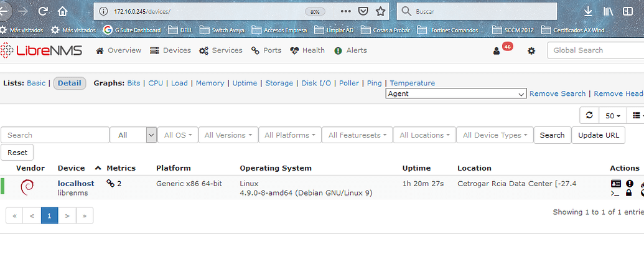The width and height of the screenshot is (644, 279).
Task: Open the Alerts menu
Action: [350, 50]
